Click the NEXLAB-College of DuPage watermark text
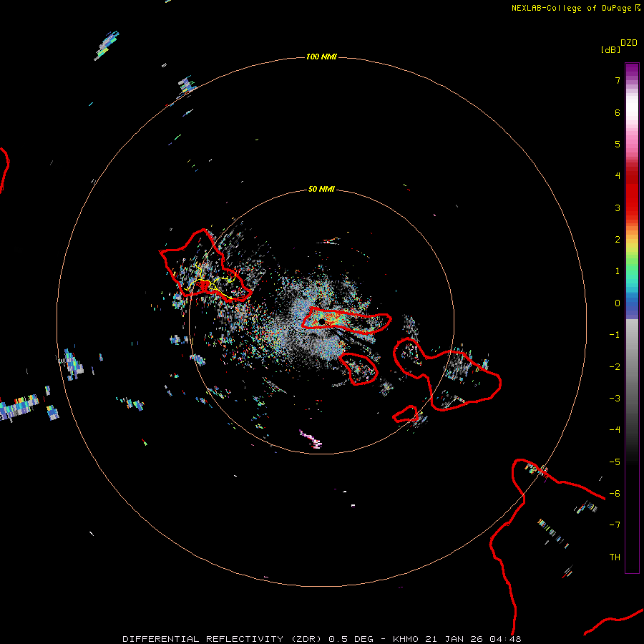 tap(575, 8)
